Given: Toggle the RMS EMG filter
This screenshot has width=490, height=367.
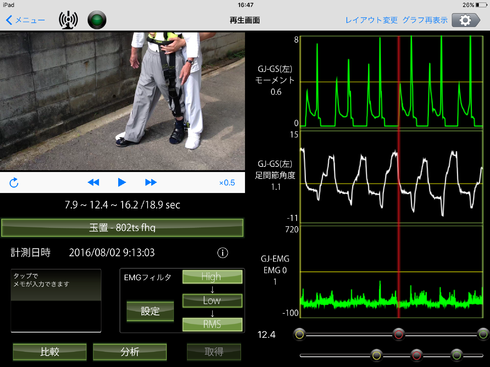Looking at the screenshot, I should point(212,324).
